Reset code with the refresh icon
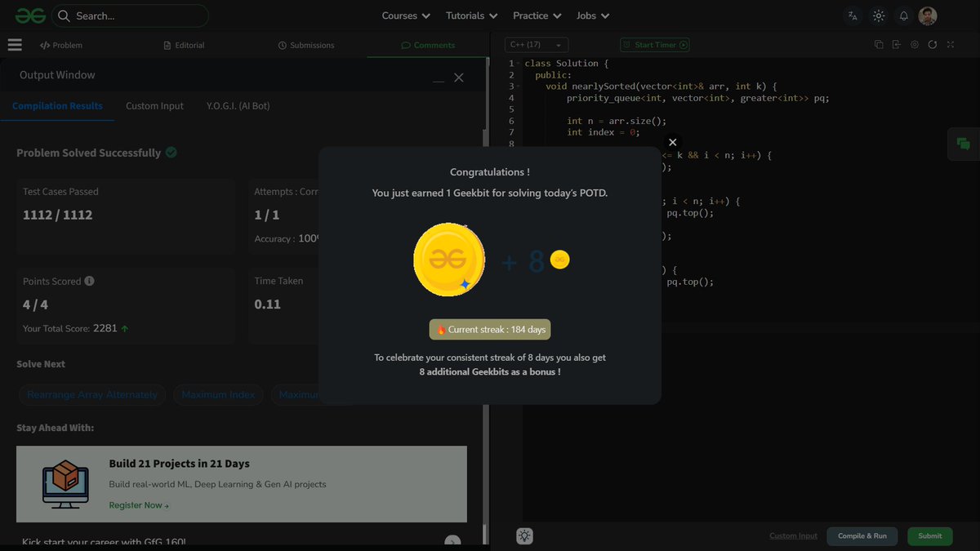 (933, 45)
